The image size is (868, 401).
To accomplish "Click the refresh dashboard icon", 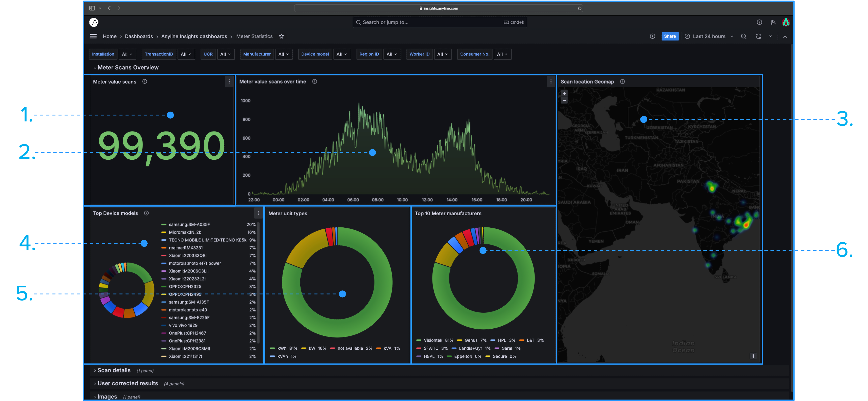I will [759, 36].
